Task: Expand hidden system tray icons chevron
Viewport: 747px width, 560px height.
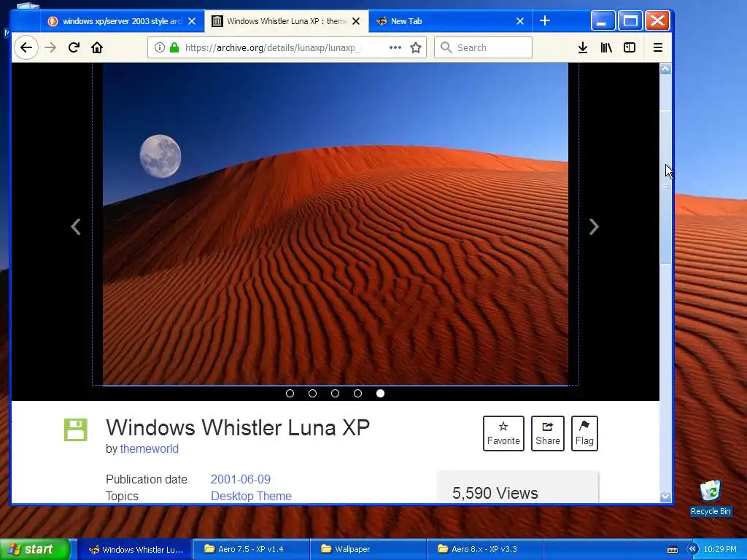Action: (x=692, y=549)
